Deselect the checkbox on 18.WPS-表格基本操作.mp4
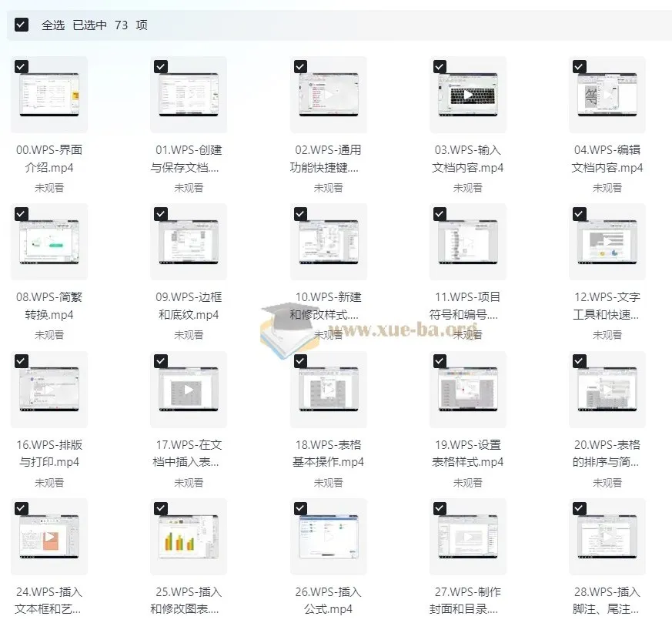Screen dimensions: 672x623 click(x=299, y=360)
